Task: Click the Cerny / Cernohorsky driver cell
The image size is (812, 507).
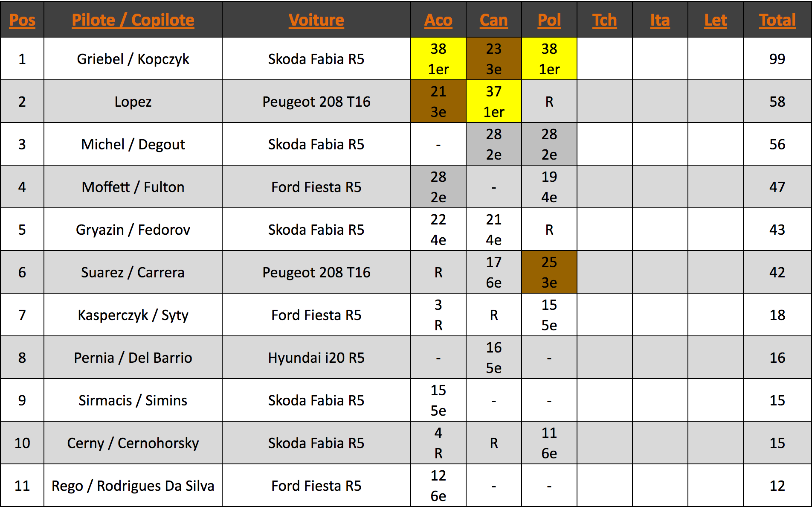Action: (x=133, y=443)
